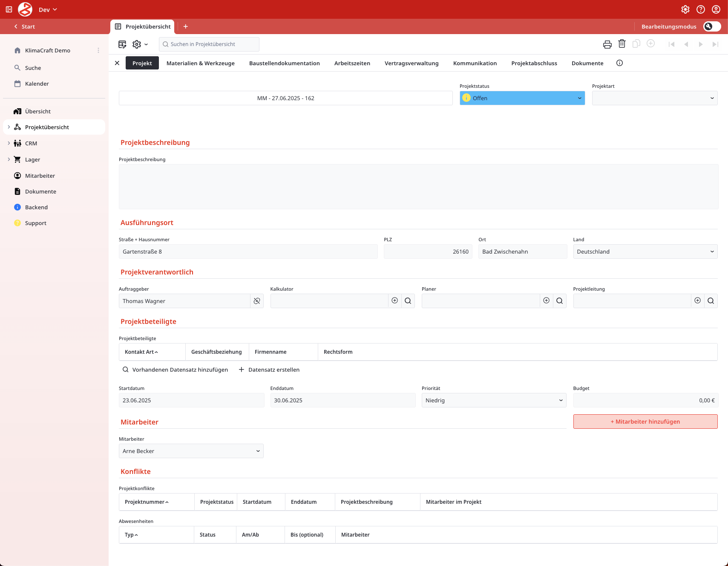This screenshot has height=566, width=728.
Task: Open the Priorität dropdown showing Niedrig
Action: tap(494, 401)
